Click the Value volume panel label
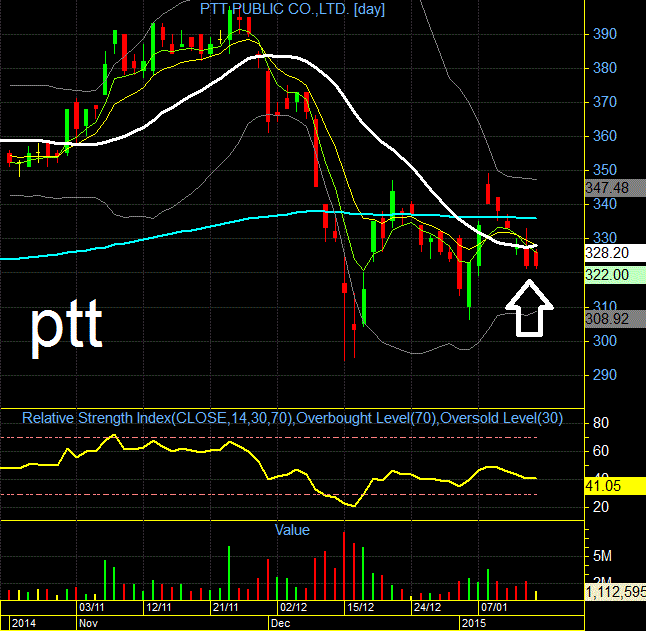 point(292,530)
